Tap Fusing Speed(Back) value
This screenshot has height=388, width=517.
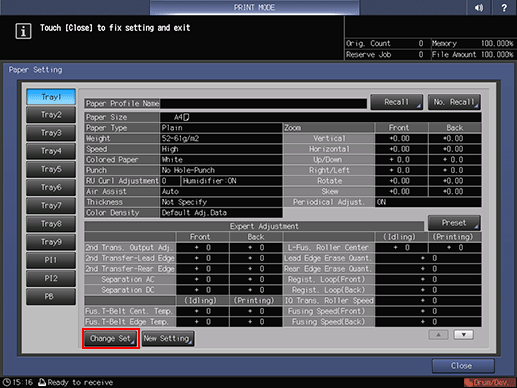pyautogui.click(x=428, y=322)
